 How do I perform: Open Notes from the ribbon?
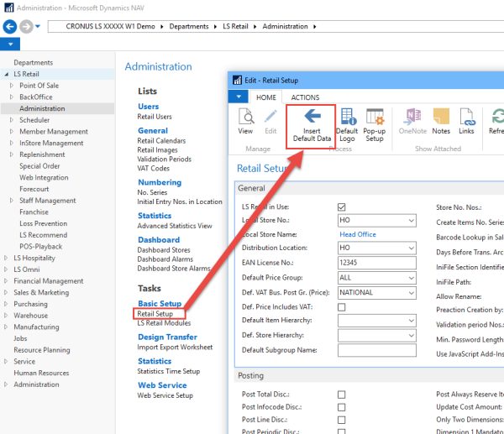441,118
